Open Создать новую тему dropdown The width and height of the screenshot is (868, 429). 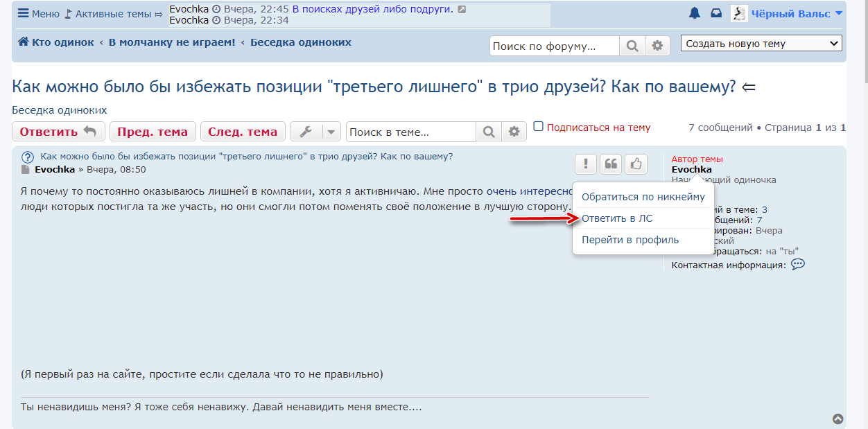click(x=761, y=43)
